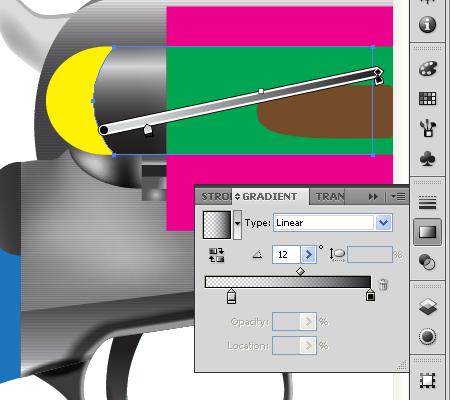Open the Opacity dropdown arrow

tap(309, 322)
